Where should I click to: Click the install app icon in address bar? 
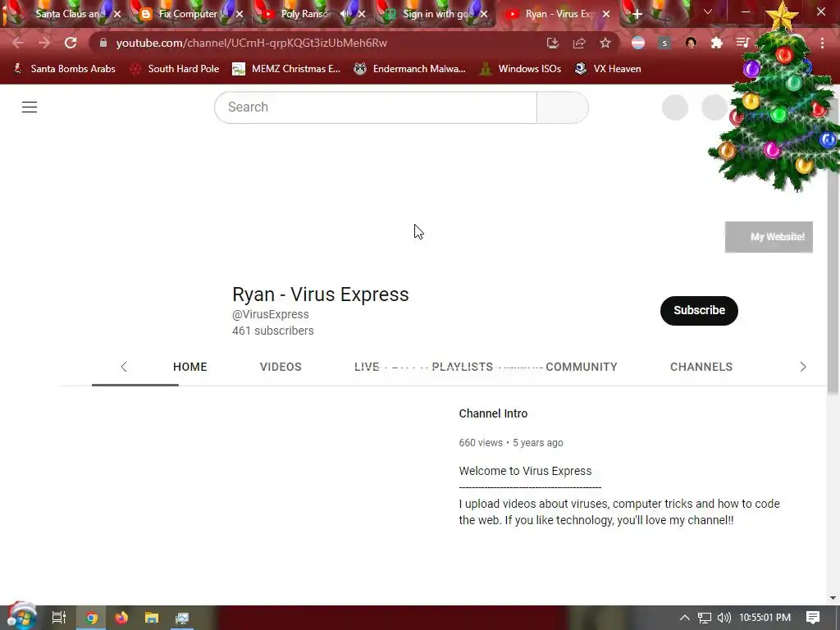click(x=553, y=43)
